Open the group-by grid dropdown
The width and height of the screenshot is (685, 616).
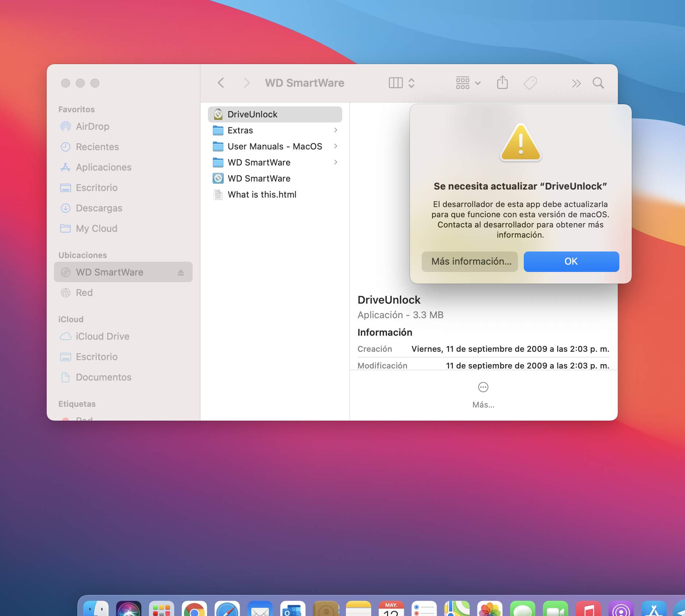468,83
